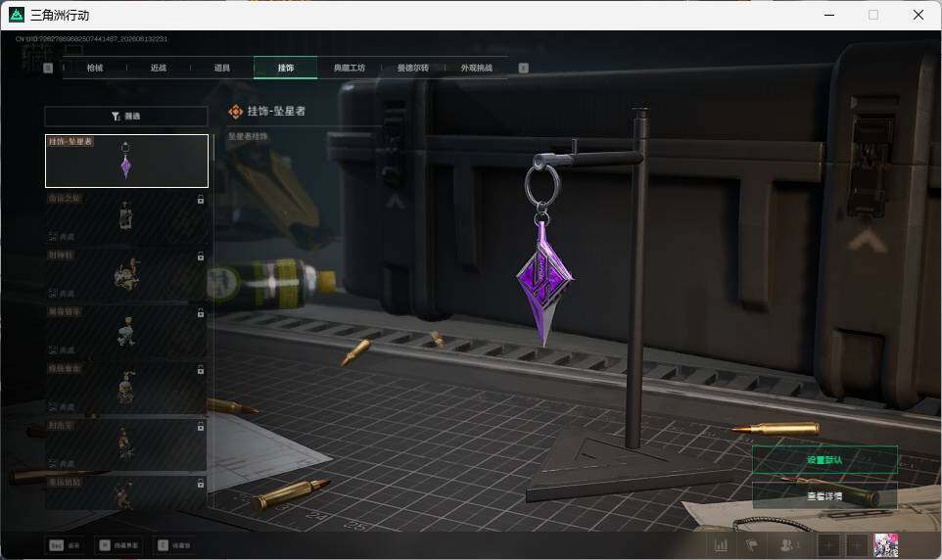942x560 pixels.
Task: Click the charm list scrollbar
Action: [212, 150]
